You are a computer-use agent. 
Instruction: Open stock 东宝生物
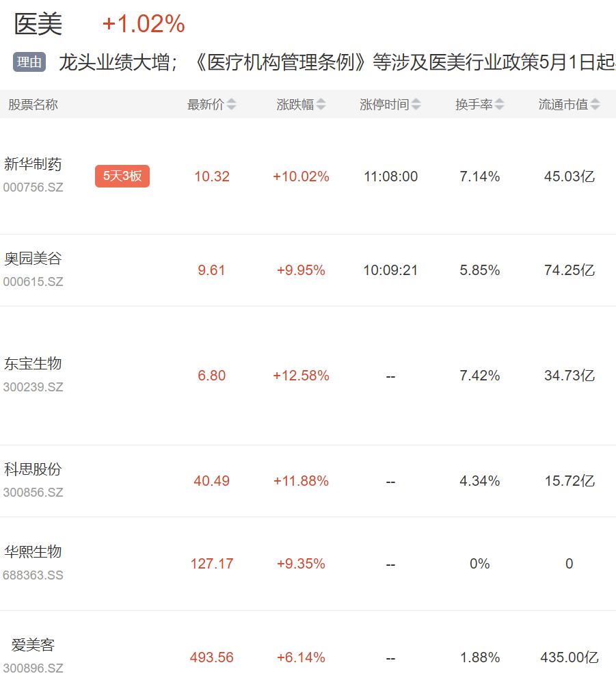tap(33, 364)
